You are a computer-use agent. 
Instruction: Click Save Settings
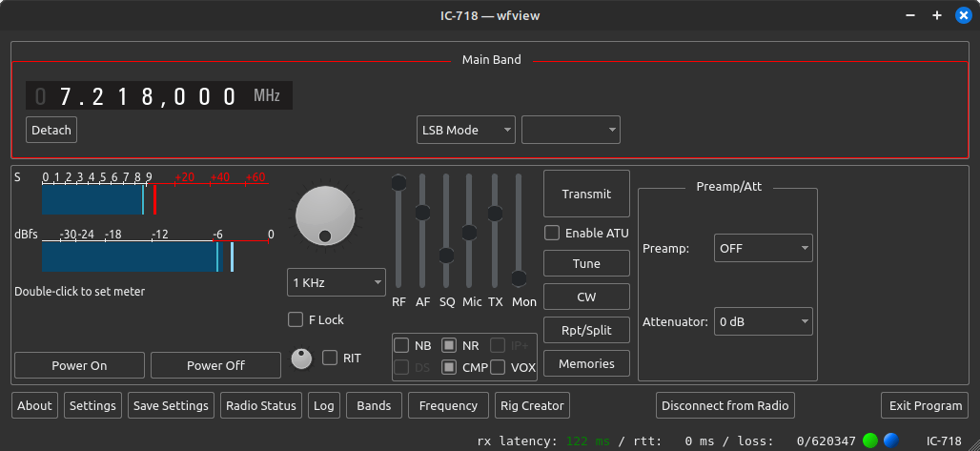[x=171, y=405]
